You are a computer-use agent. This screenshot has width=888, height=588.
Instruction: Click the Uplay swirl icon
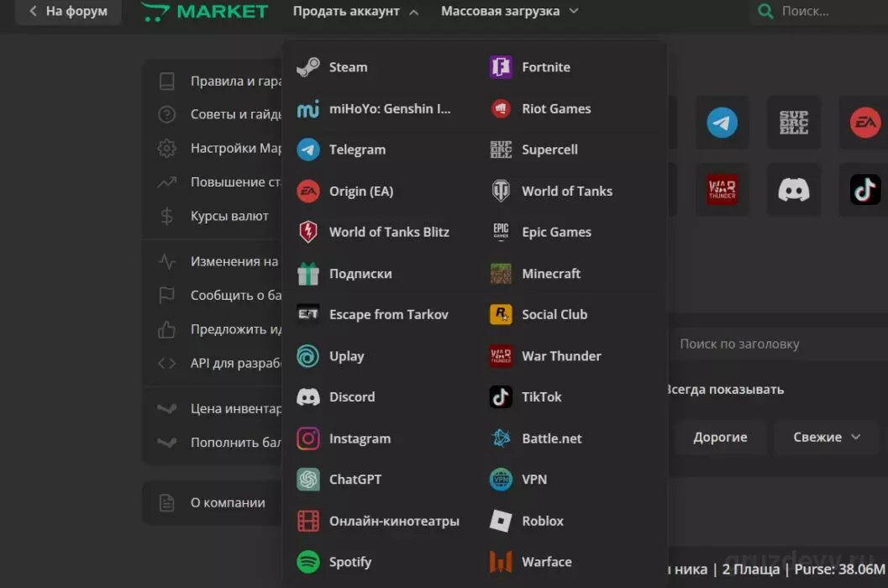click(x=308, y=356)
